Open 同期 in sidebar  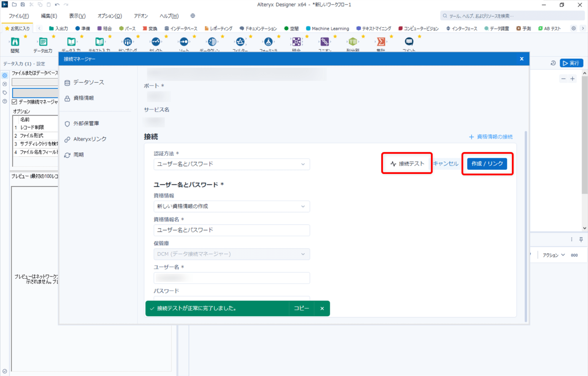coord(74,155)
